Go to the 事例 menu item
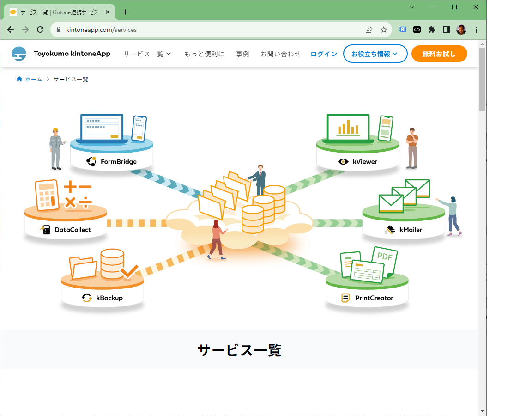 tap(242, 54)
